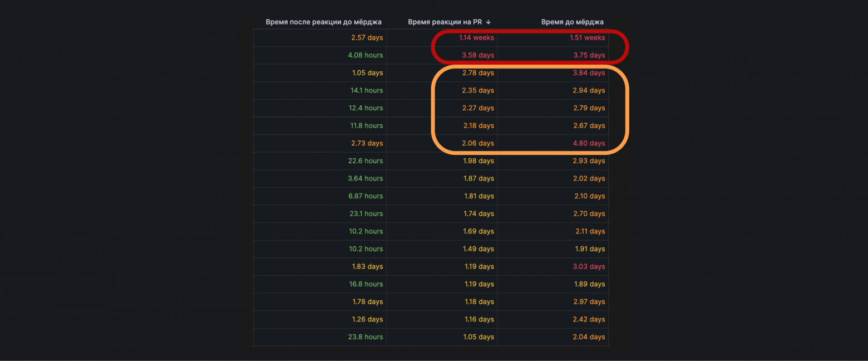Click the 6.87 hours value
The width and height of the screenshot is (868, 361).
click(x=366, y=196)
